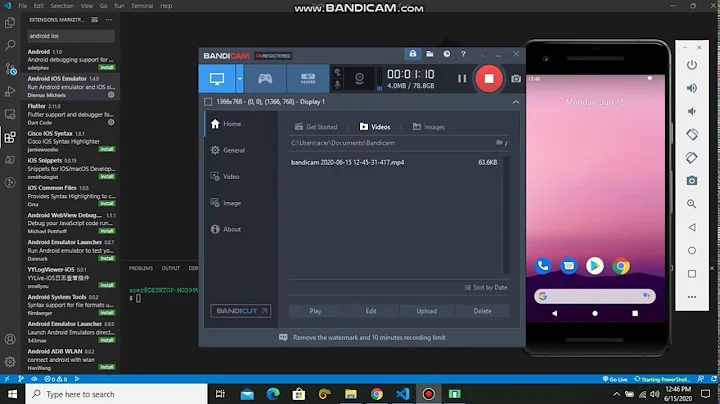Click the Delete button in Bandicam
The width and height of the screenshot is (720, 404).
482,311
